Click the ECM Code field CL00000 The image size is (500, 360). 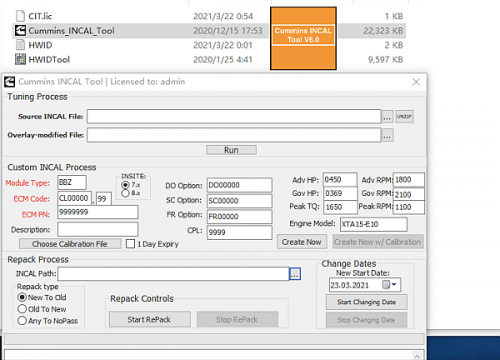point(74,198)
